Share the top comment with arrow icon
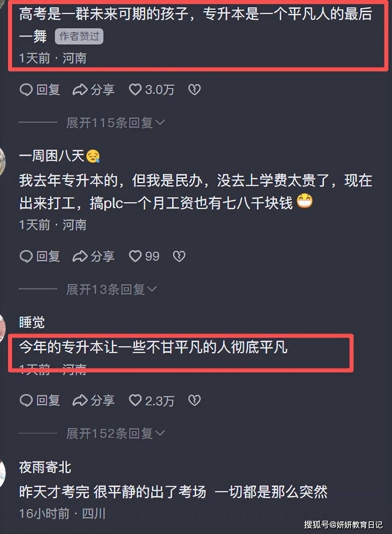This screenshot has width=392, height=534. (93, 90)
